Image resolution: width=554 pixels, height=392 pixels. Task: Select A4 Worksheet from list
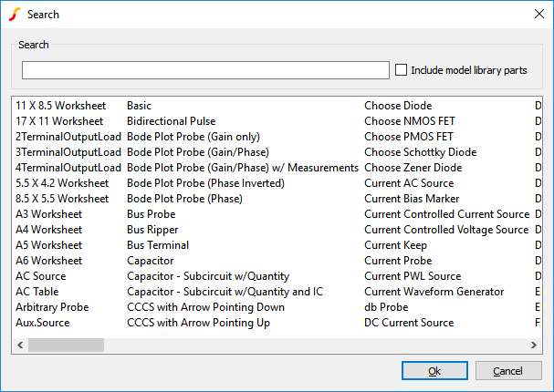[48, 230]
